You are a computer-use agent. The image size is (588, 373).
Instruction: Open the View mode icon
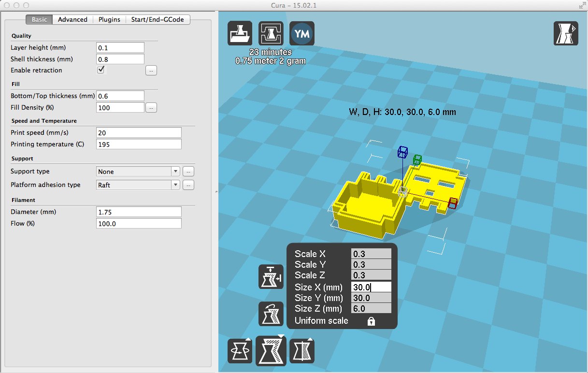566,34
